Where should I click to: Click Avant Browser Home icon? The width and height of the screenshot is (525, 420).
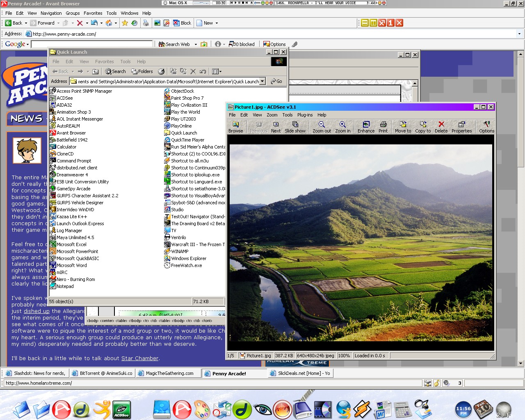coord(109,23)
